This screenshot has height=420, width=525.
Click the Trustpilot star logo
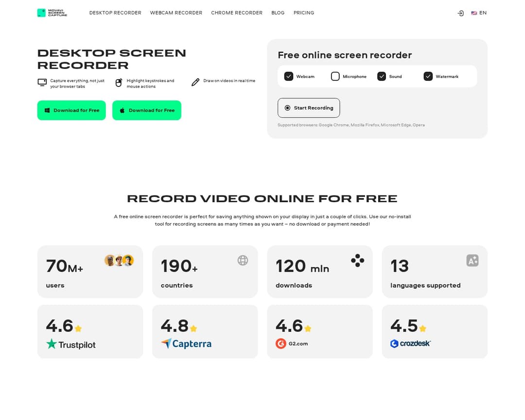(x=52, y=344)
